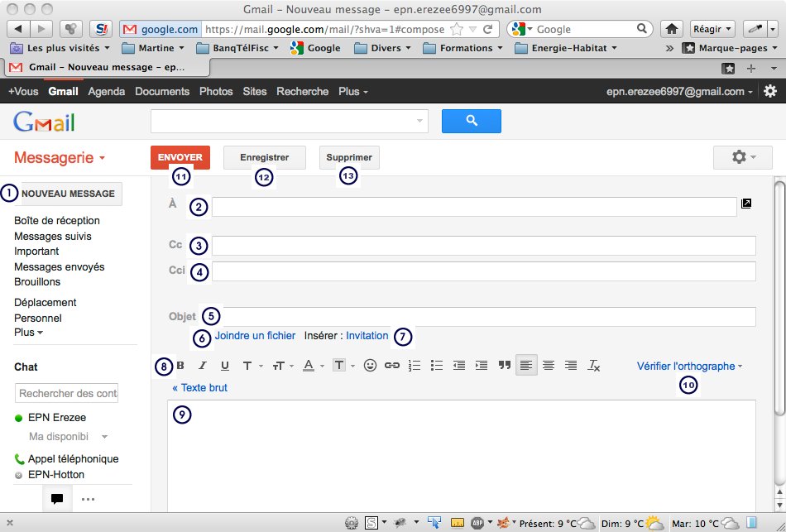Open the Formations bookmarks folder
Viewport: 786px width, 532px height.
click(x=462, y=48)
